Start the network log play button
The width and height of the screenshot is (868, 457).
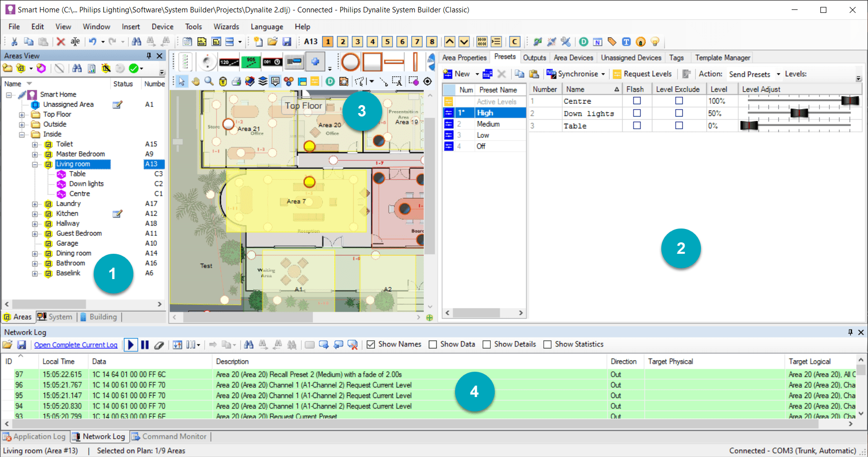(x=131, y=344)
